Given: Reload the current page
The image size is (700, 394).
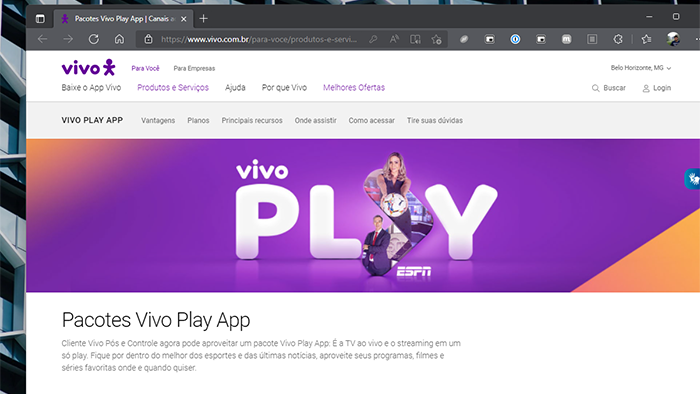Looking at the screenshot, I should coord(94,39).
